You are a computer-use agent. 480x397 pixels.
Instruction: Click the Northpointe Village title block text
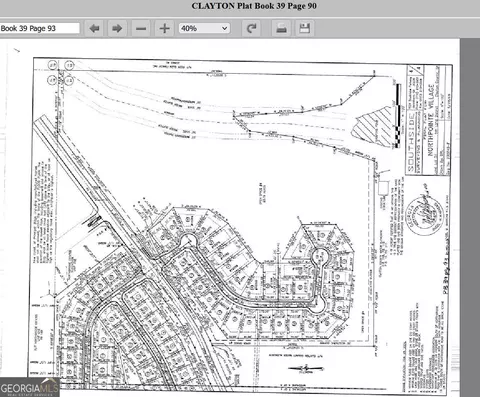(431, 120)
